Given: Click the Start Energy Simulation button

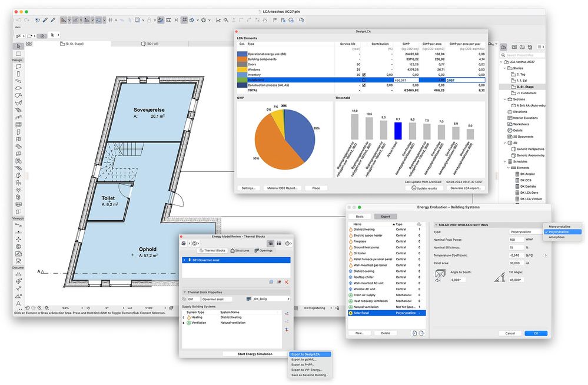Looking at the screenshot, I should pos(255,354).
